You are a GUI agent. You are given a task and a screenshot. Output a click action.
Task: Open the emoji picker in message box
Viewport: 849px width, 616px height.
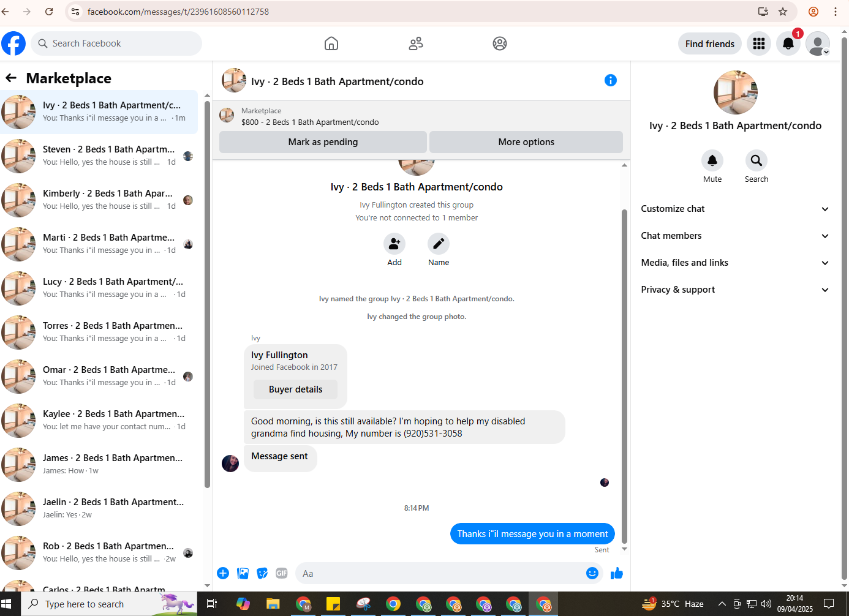click(x=592, y=573)
